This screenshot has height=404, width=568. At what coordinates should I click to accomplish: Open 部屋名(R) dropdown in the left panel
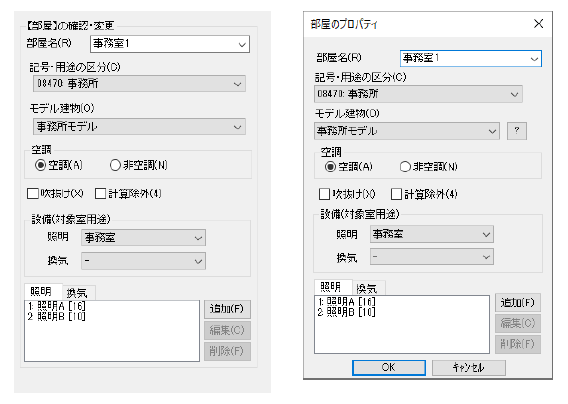coord(170,44)
